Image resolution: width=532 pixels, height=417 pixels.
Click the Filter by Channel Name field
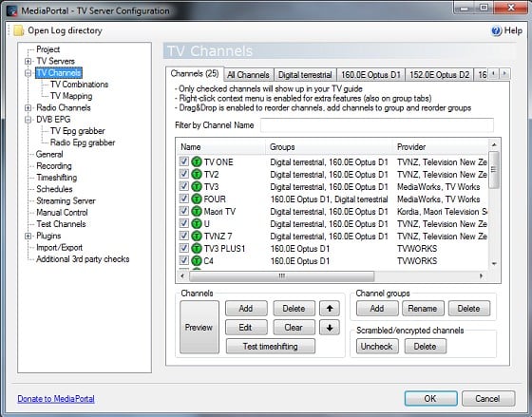click(x=376, y=125)
